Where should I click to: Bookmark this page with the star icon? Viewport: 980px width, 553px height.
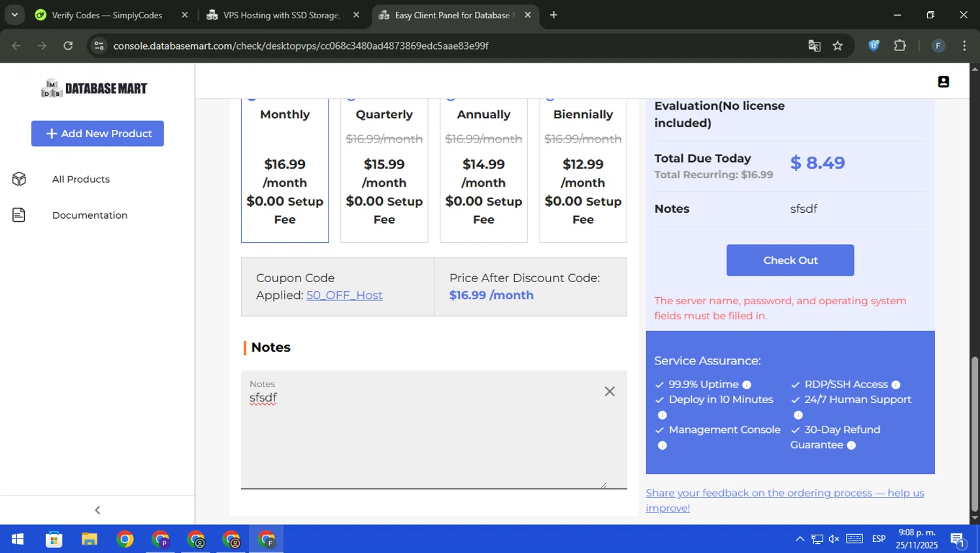pos(838,46)
